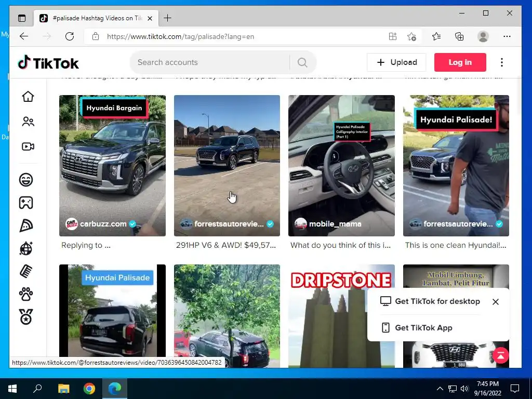Open Edge settings and more menu
The height and width of the screenshot is (399, 532).
click(x=507, y=36)
